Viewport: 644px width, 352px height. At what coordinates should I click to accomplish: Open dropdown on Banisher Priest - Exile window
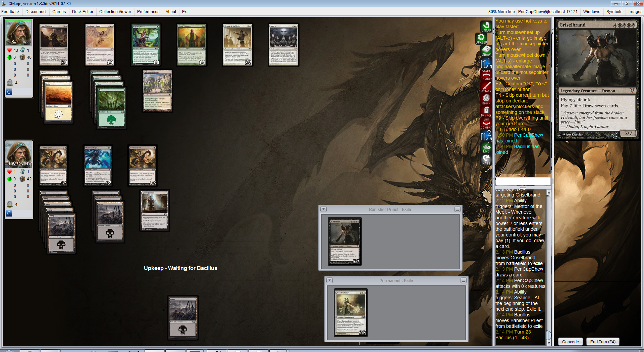[324, 209]
